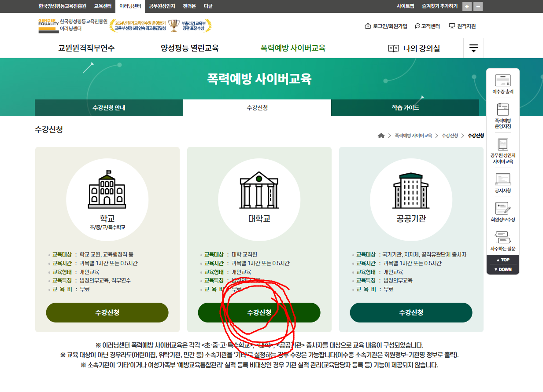Select 교원원격직무연수 in main navigation

coord(86,48)
